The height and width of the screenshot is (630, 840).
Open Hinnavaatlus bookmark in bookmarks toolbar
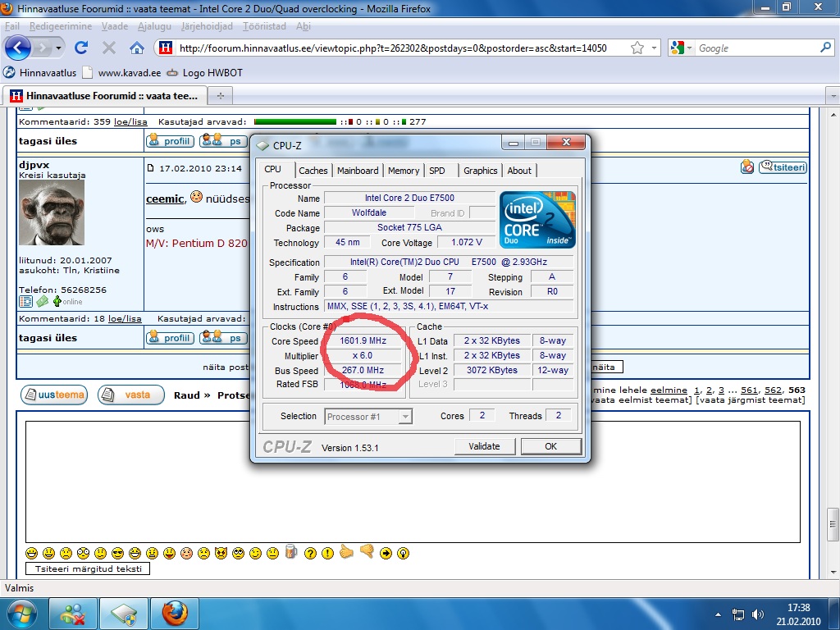[x=40, y=72]
